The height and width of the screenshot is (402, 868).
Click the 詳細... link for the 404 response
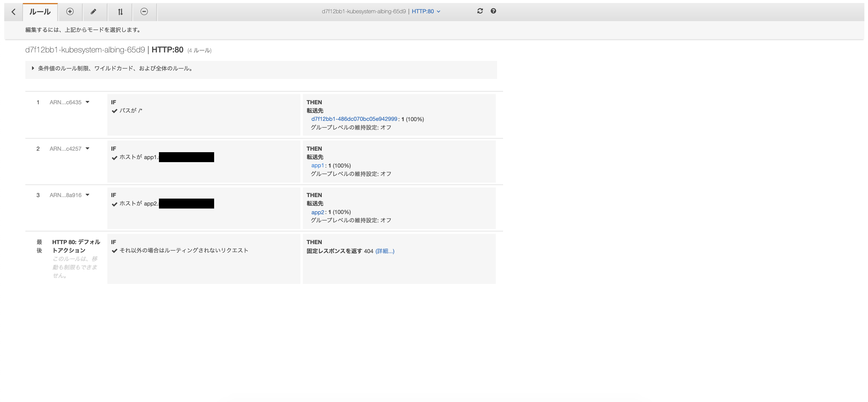385,251
